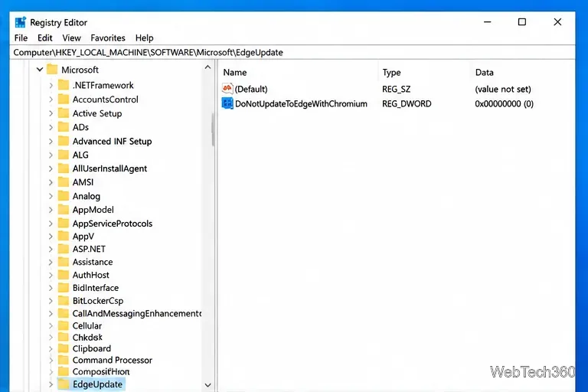Click the Advanced INF Setup folder icon
Screen dimensions: 588x392
click(64, 141)
